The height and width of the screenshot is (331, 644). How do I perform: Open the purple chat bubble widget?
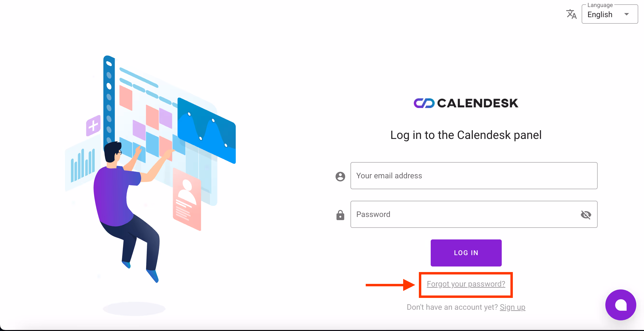[x=621, y=305]
